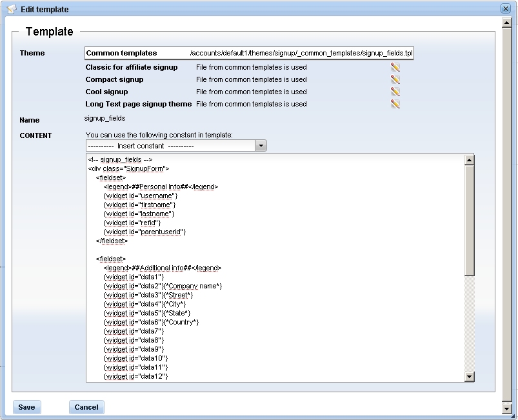This screenshot has height=420, width=518.
Task: Click the widget id firstname line
Action: (139, 205)
